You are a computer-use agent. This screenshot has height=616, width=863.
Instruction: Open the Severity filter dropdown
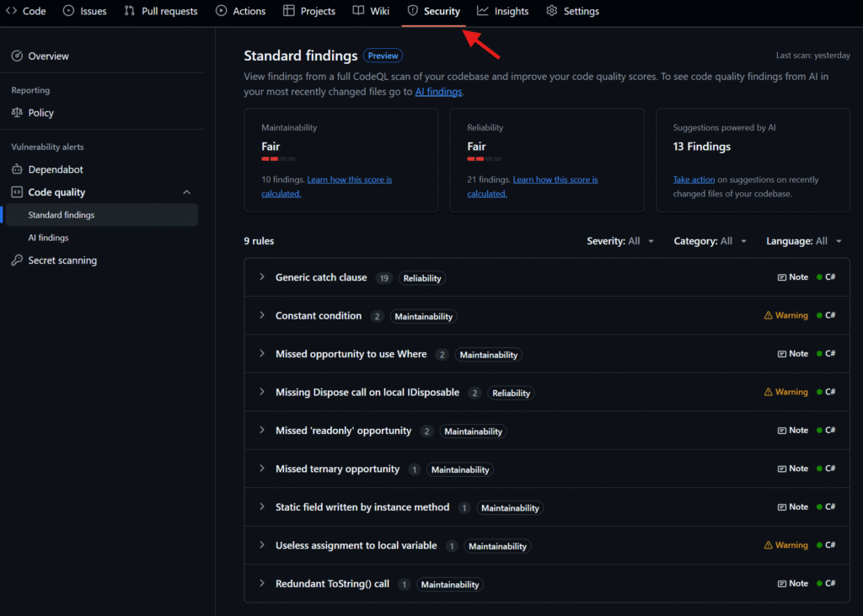click(620, 241)
